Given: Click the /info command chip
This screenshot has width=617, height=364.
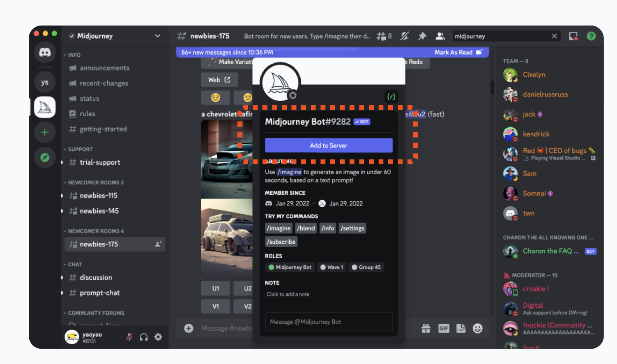Looking at the screenshot, I should coord(328,228).
